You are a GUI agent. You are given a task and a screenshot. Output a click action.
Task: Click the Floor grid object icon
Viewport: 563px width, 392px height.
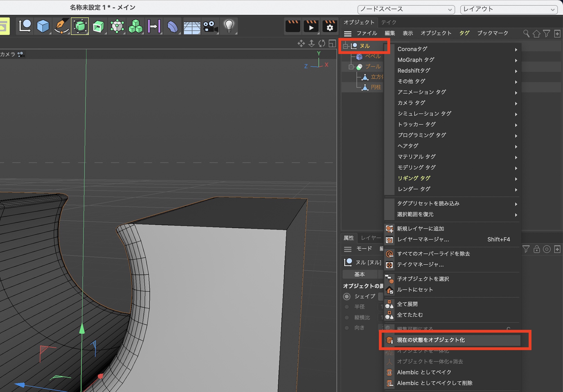192,27
